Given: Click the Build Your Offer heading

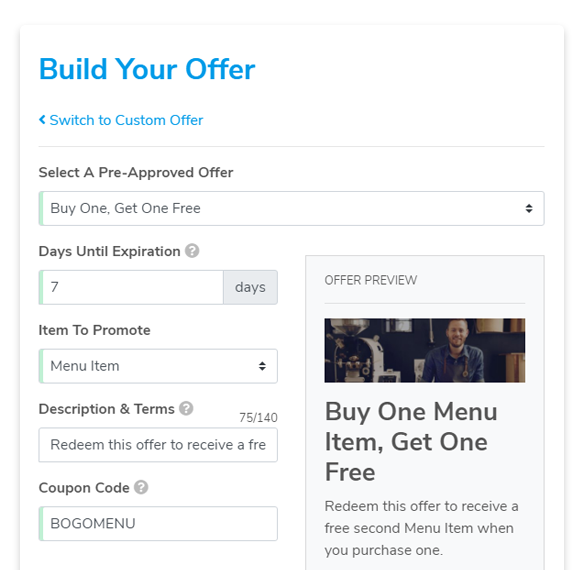Looking at the screenshot, I should coord(147,70).
